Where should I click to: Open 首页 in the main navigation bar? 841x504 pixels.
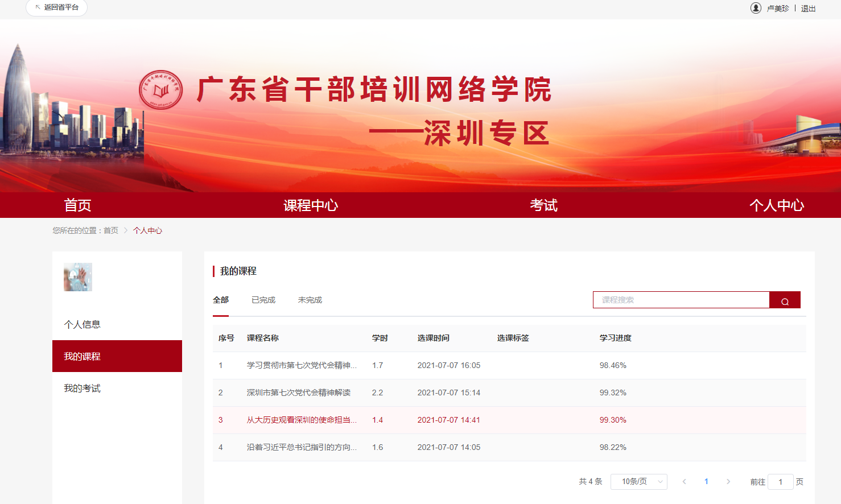[x=78, y=205]
